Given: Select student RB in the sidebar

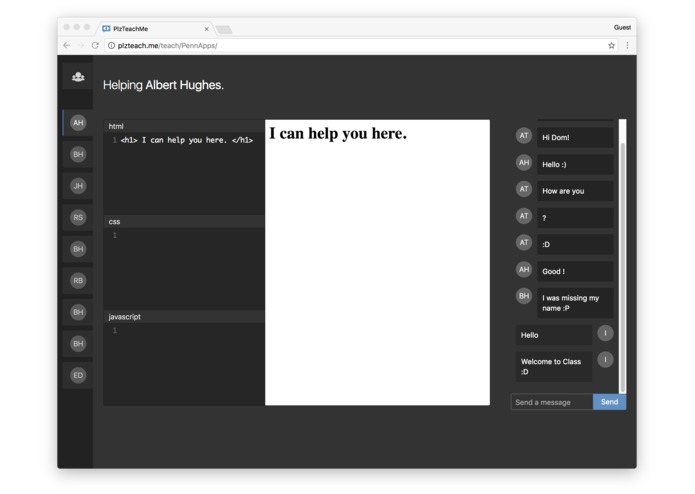Looking at the screenshot, I should coord(78,280).
